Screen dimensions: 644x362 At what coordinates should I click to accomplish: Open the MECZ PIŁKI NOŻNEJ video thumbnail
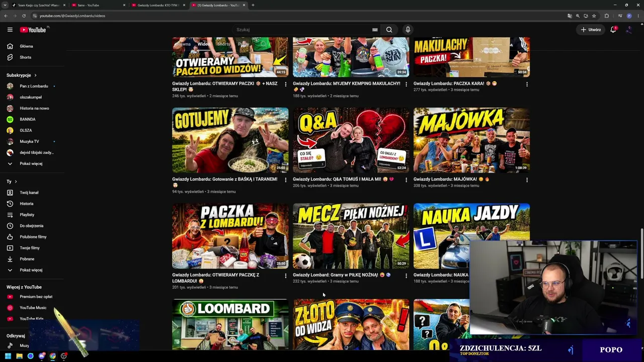[351, 236]
